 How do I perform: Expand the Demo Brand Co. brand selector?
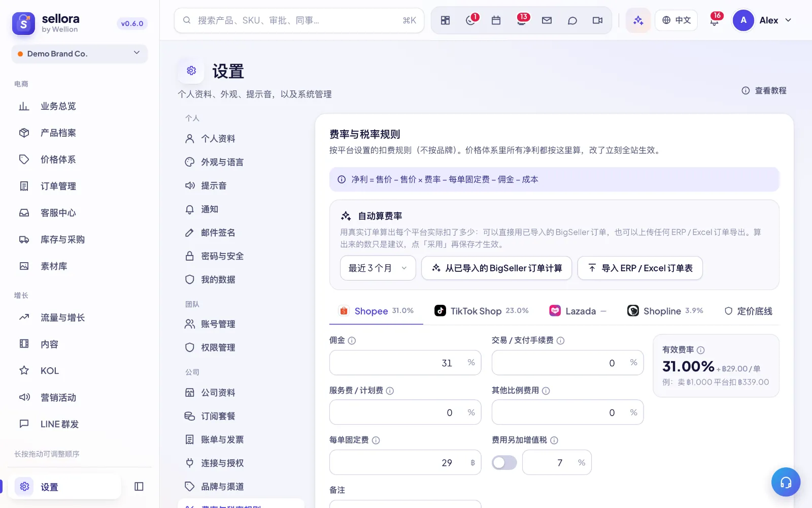pyautogui.click(x=80, y=54)
